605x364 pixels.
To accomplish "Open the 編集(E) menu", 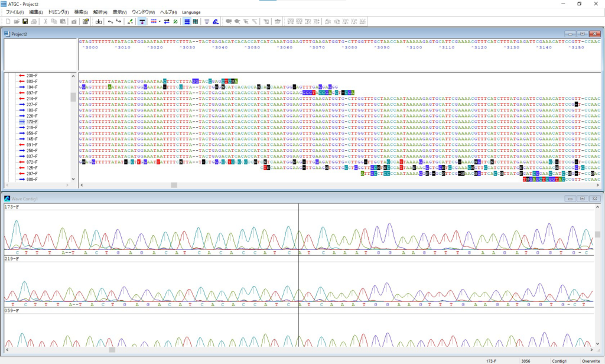I will point(36,12).
